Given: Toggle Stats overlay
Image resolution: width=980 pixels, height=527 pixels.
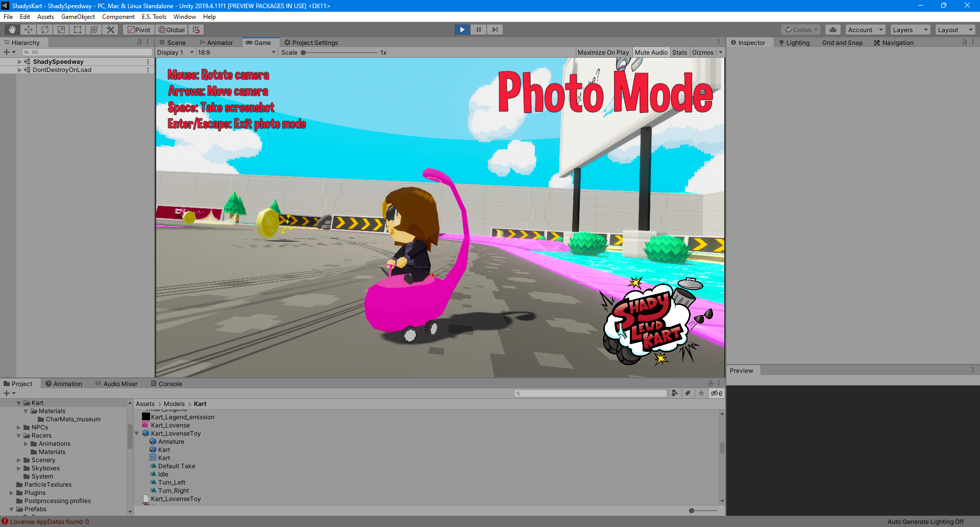Looking at the screenshot, I should click(679, 52).
